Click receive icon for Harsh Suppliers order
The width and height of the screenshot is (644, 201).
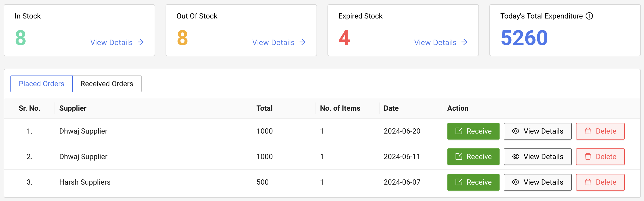click(x=459, y=182)
